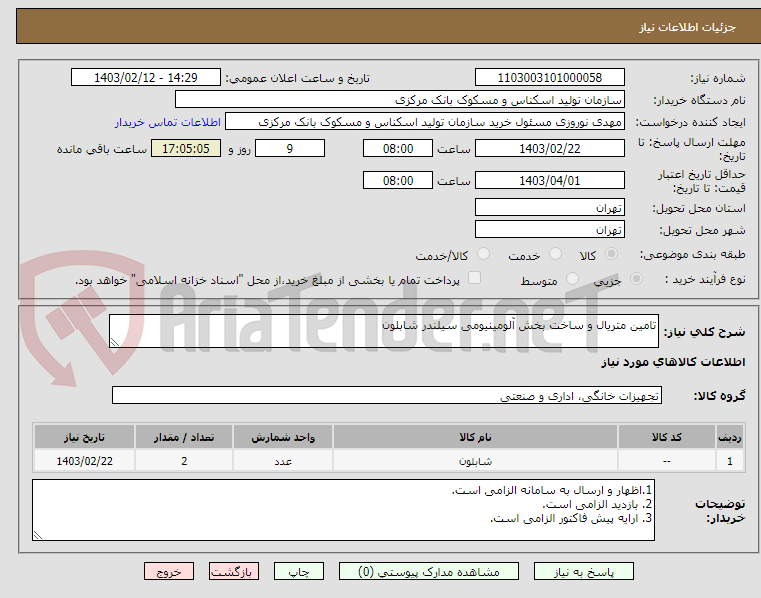Toggle اسناد خزانه اسلامی payment checkbox
This screenshot has height=598, width=761.
[474, 278]
